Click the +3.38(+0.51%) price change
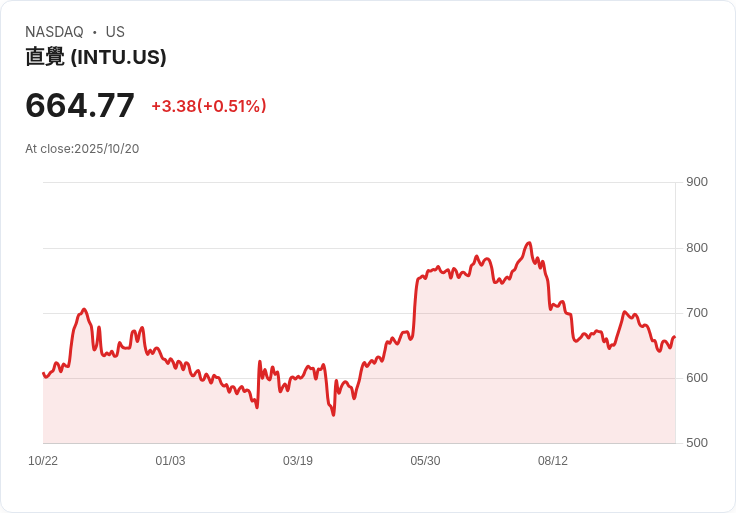 coord(209,106)
